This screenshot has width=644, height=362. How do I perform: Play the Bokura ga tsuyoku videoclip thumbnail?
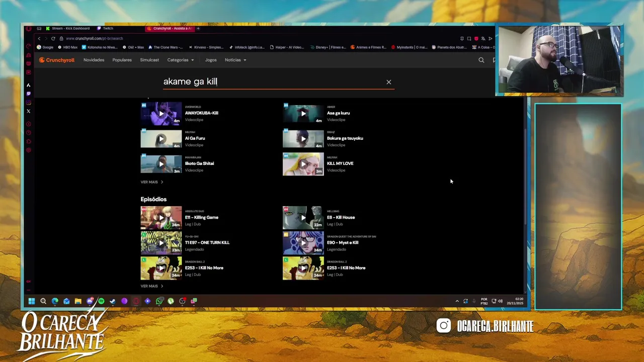click(303, 139)
